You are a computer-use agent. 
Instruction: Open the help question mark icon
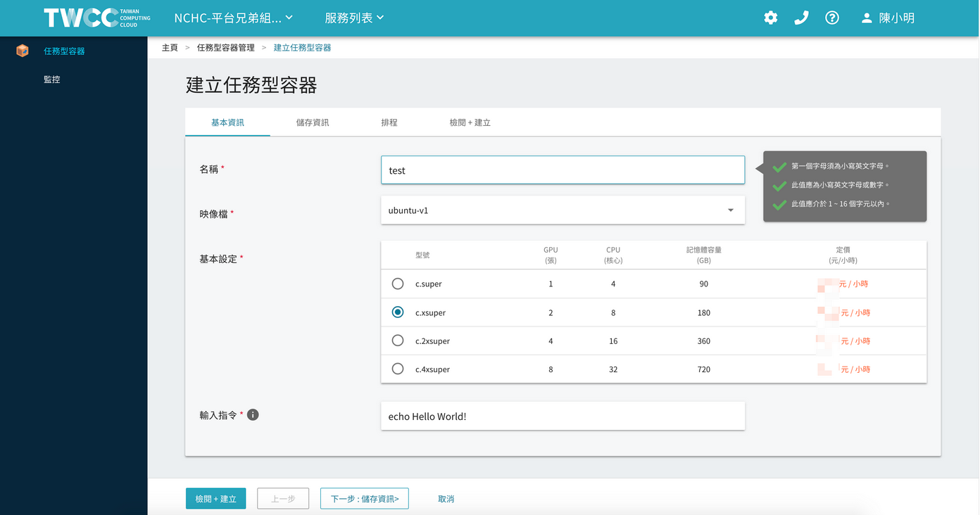pos(832,18)
